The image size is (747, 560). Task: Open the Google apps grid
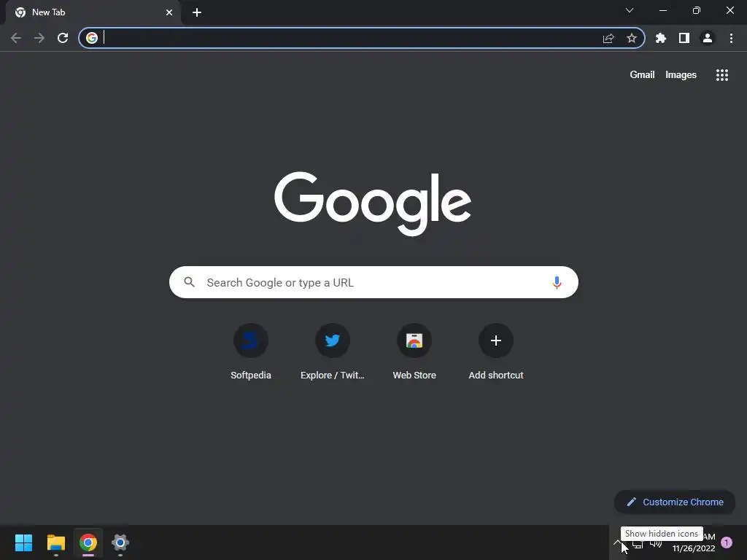[722, 75]
